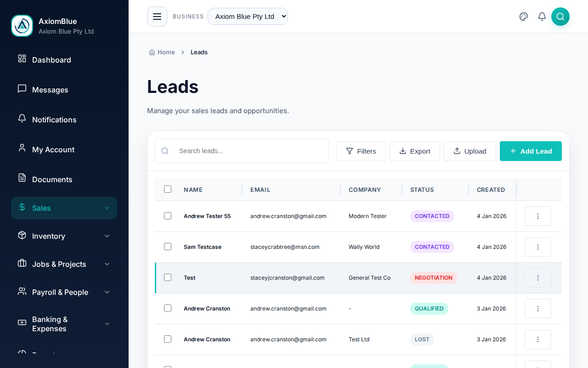Open My Account in the sidebar
This screenshot has width=588, height=368.
[64, 149]
